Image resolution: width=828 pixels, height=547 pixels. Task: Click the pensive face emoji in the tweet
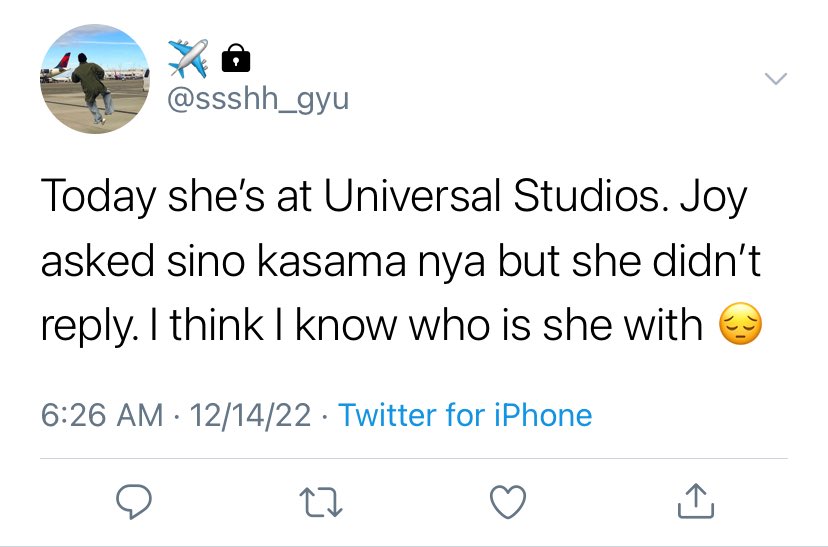(x=741, y=324)
